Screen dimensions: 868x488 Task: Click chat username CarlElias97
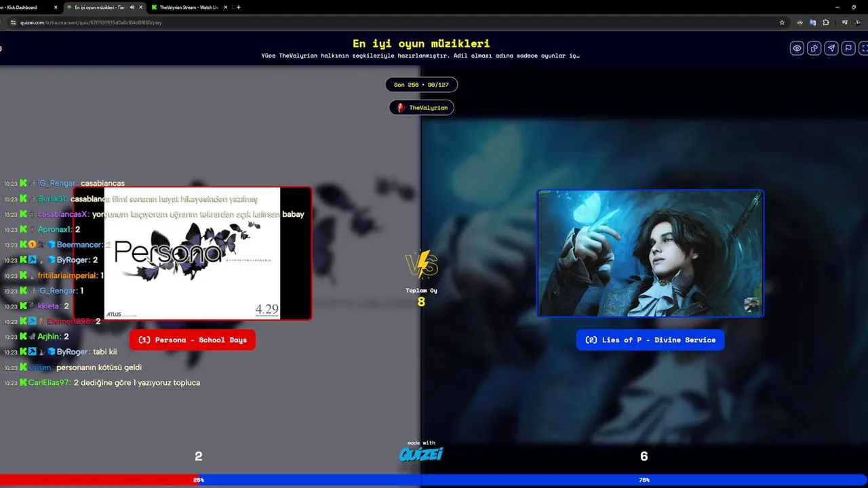pyautogui.click(x=49, y=383)
